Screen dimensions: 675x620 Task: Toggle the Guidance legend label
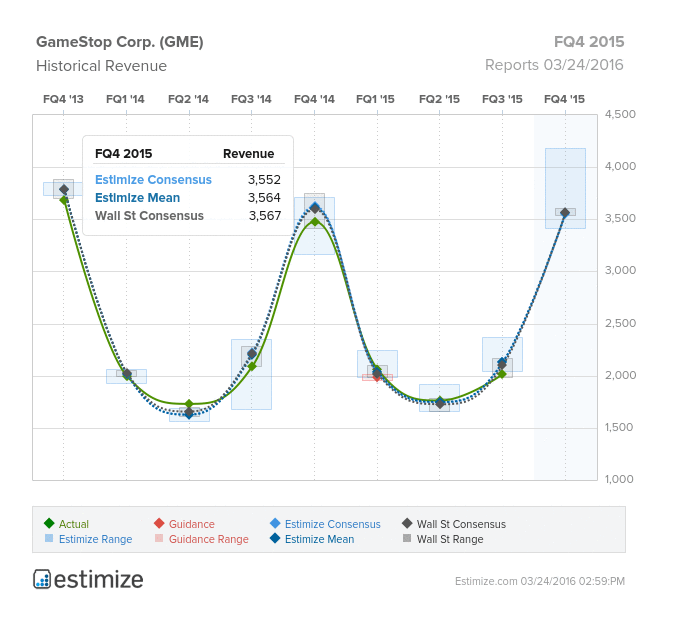click(x=192, y=524)
